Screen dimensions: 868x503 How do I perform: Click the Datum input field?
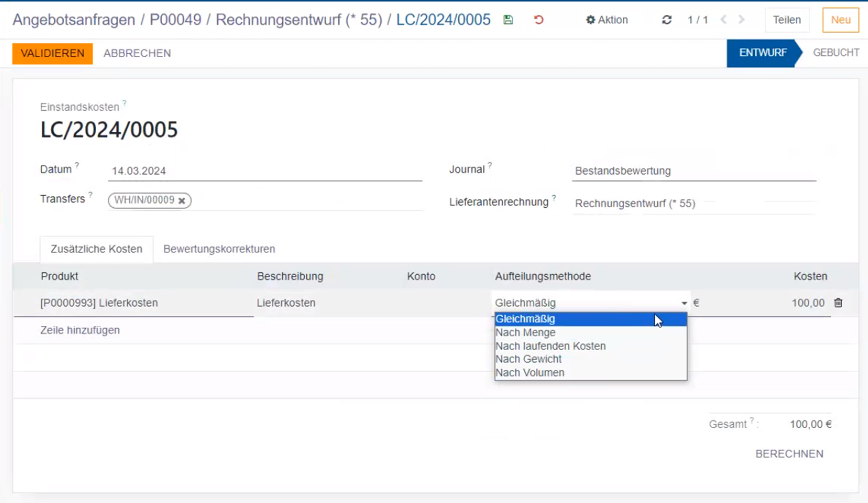tap(265, 171)
